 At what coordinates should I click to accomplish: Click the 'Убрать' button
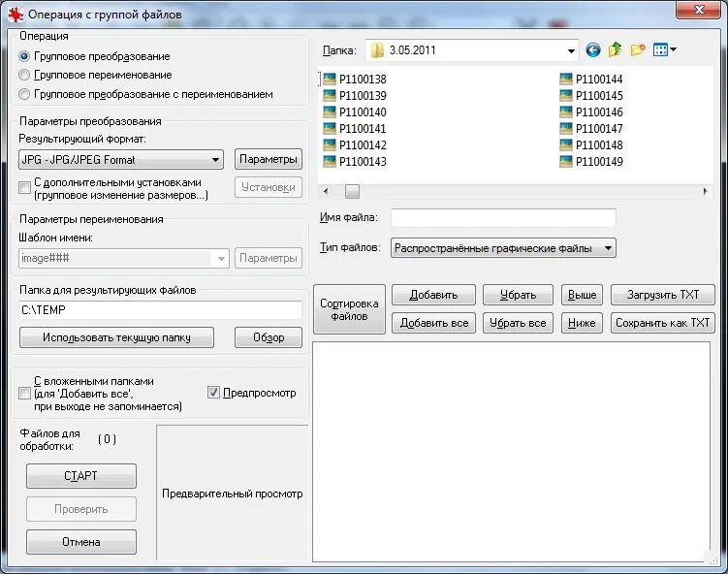(519, 295)
